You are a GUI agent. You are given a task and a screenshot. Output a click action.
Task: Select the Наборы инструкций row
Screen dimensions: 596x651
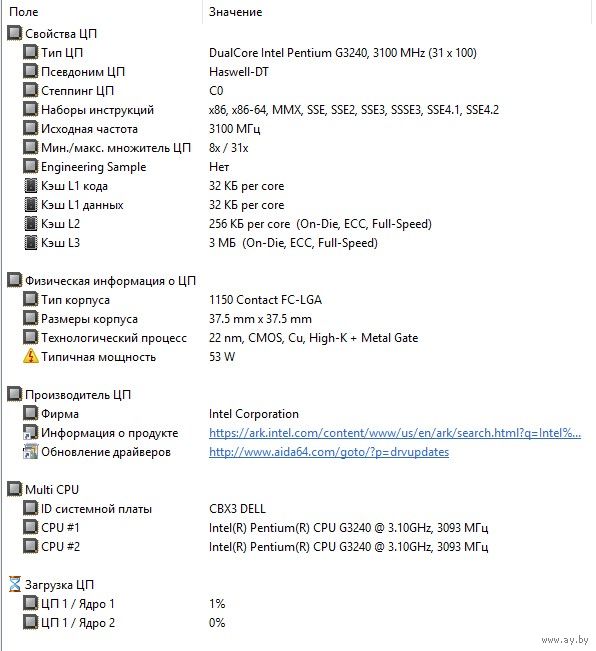coord(297,110)
